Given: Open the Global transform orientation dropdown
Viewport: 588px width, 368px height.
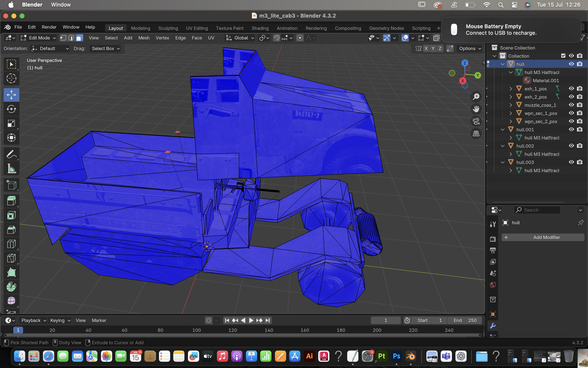Looking at the screenshot, I should pyautogui.click(x=240, y=38).
